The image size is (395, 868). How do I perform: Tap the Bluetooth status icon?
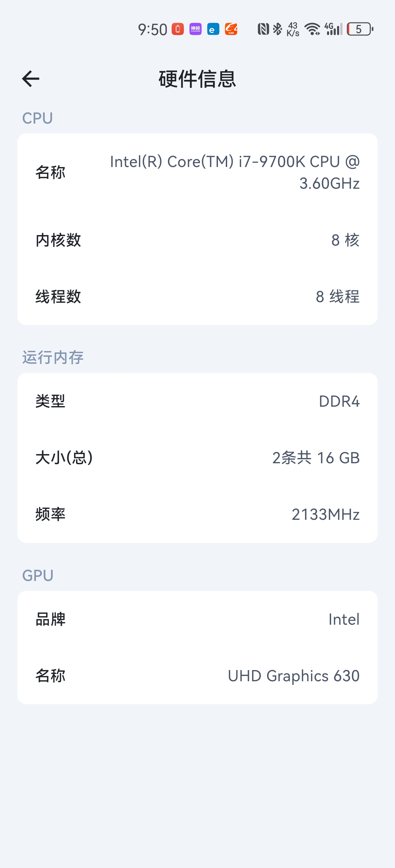pyautogui.click(x=277, y=29)
